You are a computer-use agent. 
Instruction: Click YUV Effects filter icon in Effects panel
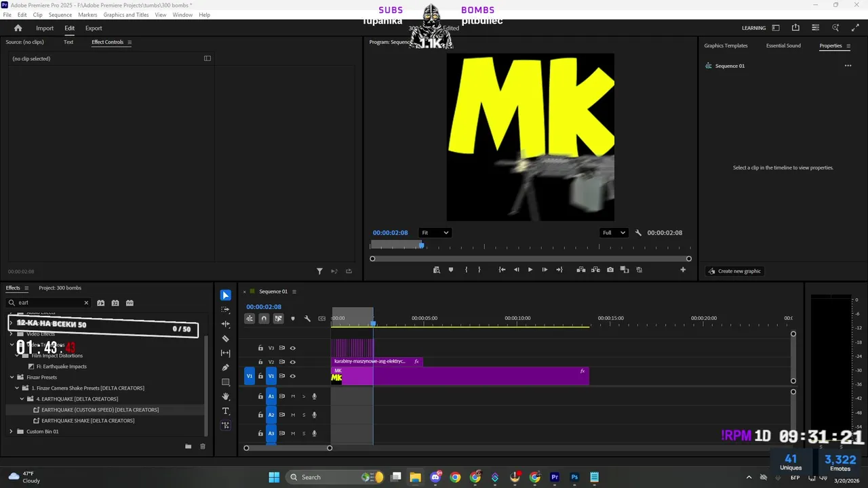click(130, 303)
